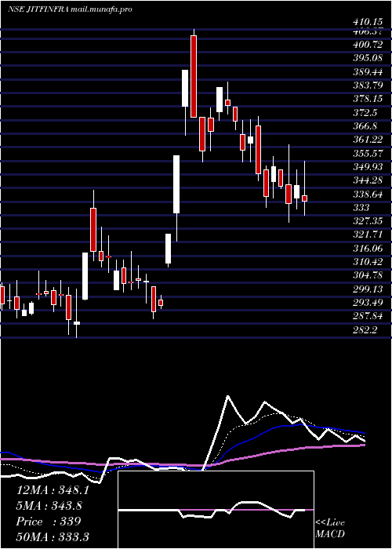This screenshot has height=549, width=392.
Task: Click the 349.93 price axis label
Action: coord(368,167)
